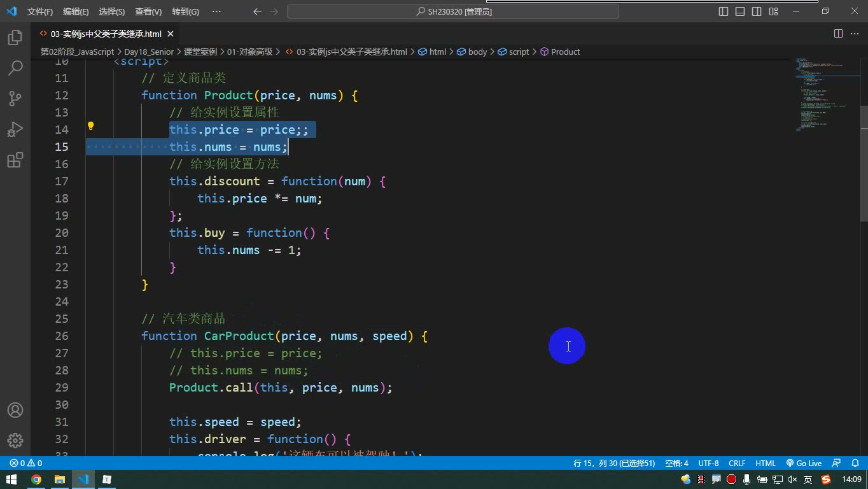The image size is (868, 489).
Task: Expand the hidden menu bar items ellipsis
Action: coord(216,11)
